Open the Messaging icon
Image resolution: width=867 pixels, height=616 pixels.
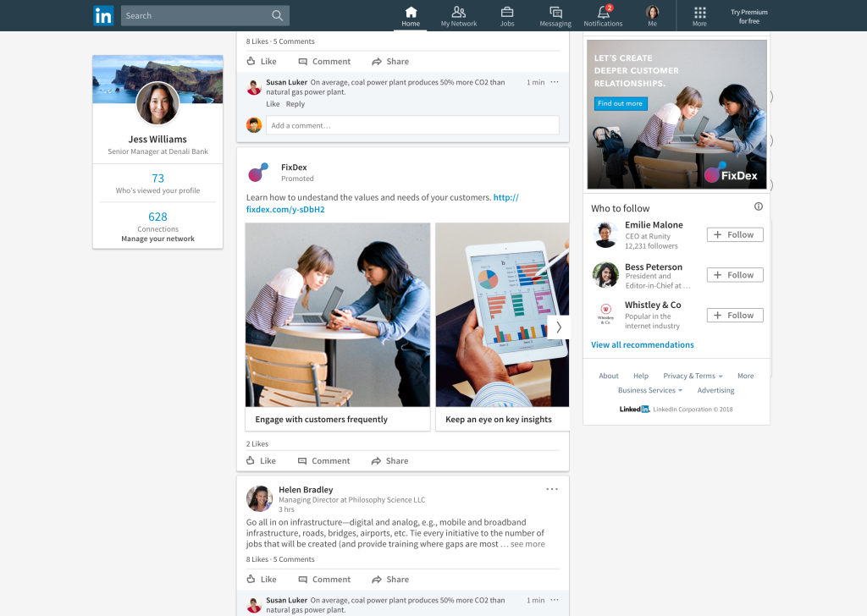(555, 12)
